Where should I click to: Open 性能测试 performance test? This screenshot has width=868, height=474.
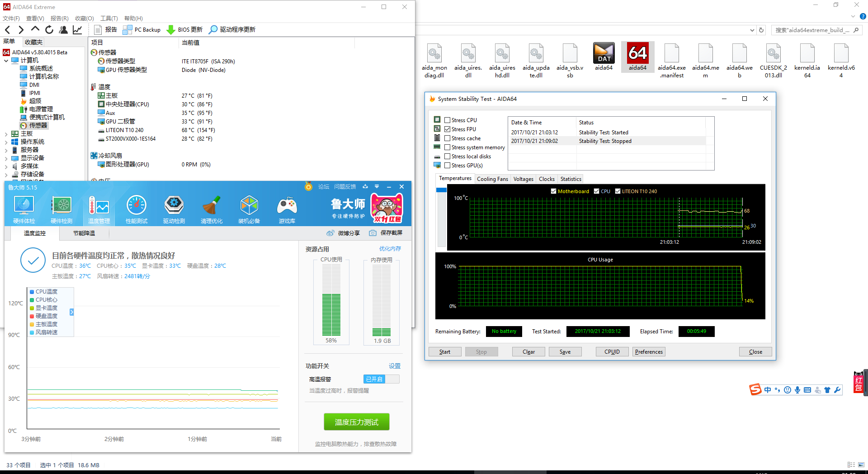(137, 209)
